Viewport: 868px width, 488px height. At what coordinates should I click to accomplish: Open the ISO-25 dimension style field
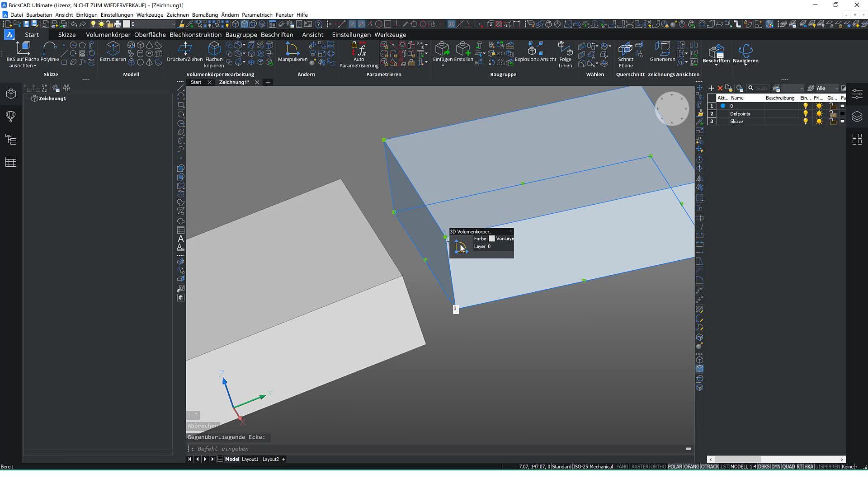[x=580, y=467]
